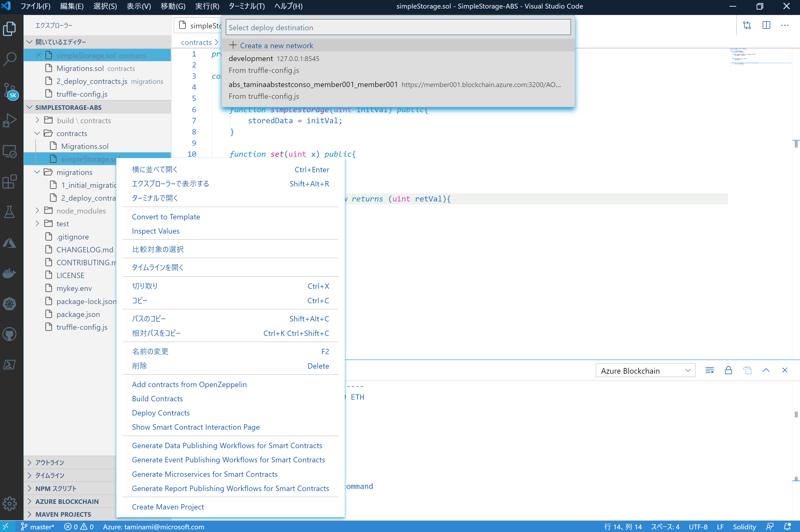Click the split editor icon
This screenshot has height=532, width=800.
(766, 25)
